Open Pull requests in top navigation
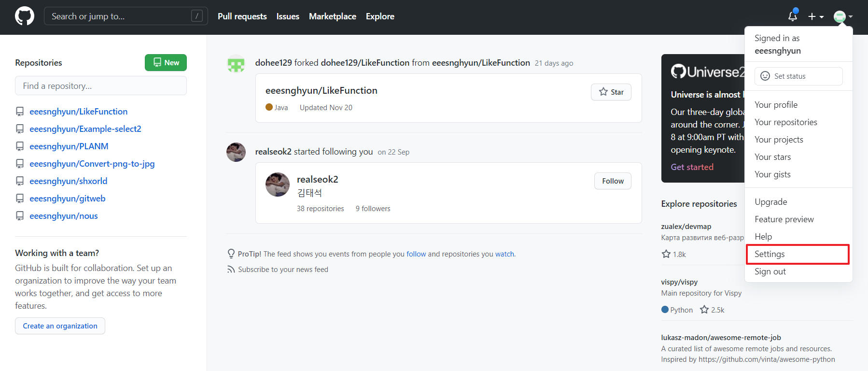 (242, 16)
